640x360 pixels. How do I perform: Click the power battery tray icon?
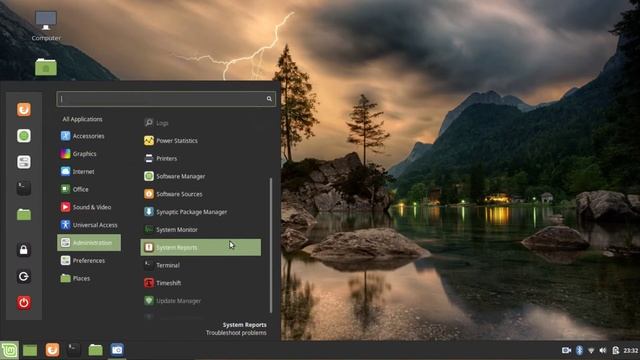[x=616, y=350]
